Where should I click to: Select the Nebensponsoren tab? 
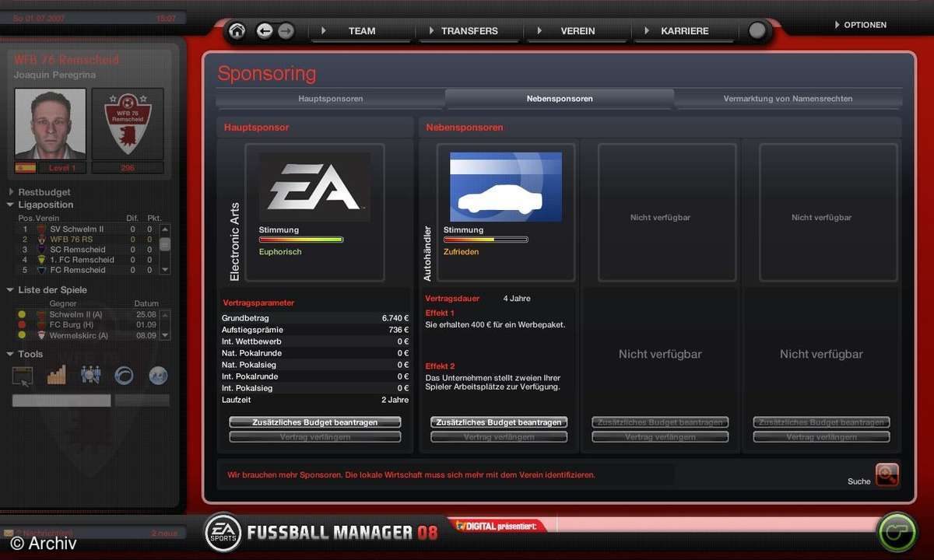pos(560,99)
